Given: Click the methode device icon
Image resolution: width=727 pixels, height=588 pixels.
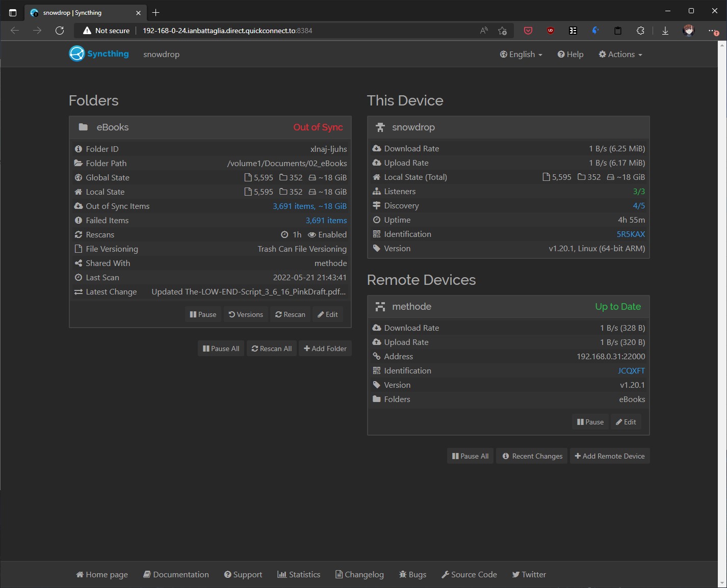Looking at the screenshot, I should [380, 307].
